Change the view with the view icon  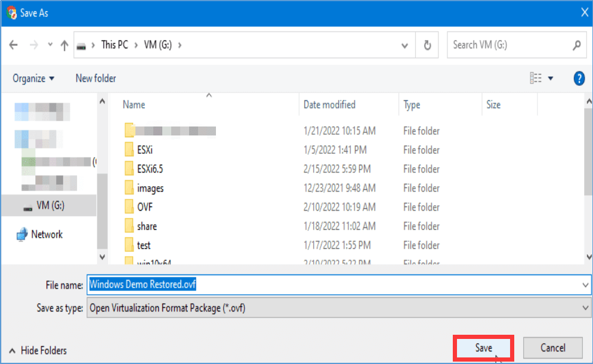coord(536,78)
